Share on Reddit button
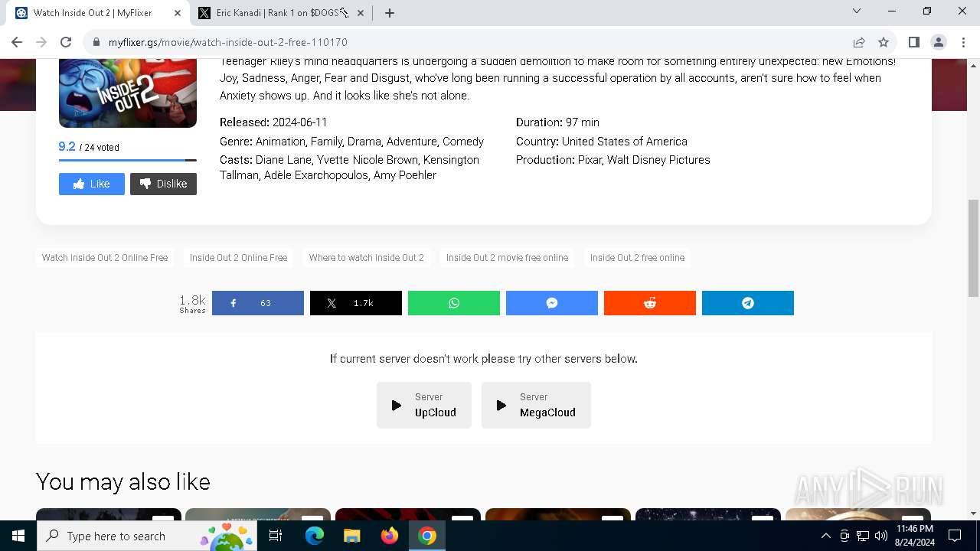Image resolution: width=980 pixels, height=551 pixels. click(x=650, y=303)
